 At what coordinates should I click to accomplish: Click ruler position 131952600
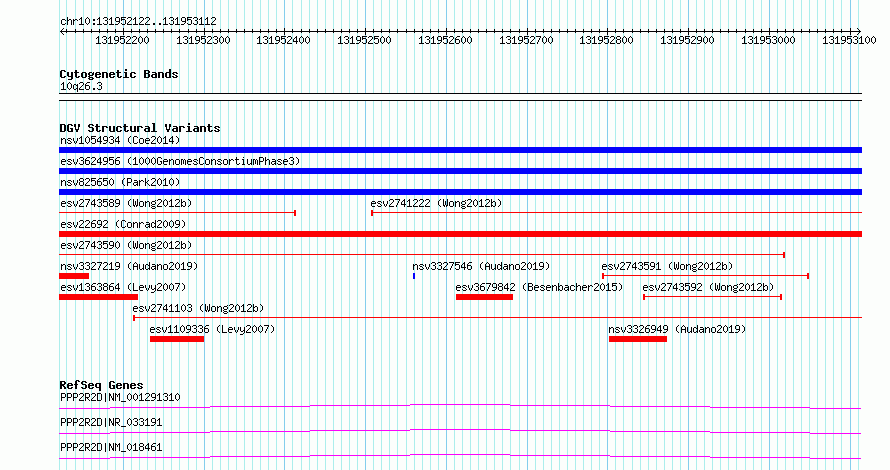coord(445,40)
